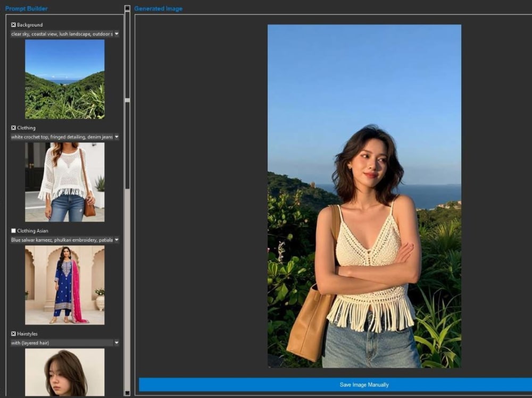Click the Hairstyles label text
This screenshot has width=532, height=398.
27,334
